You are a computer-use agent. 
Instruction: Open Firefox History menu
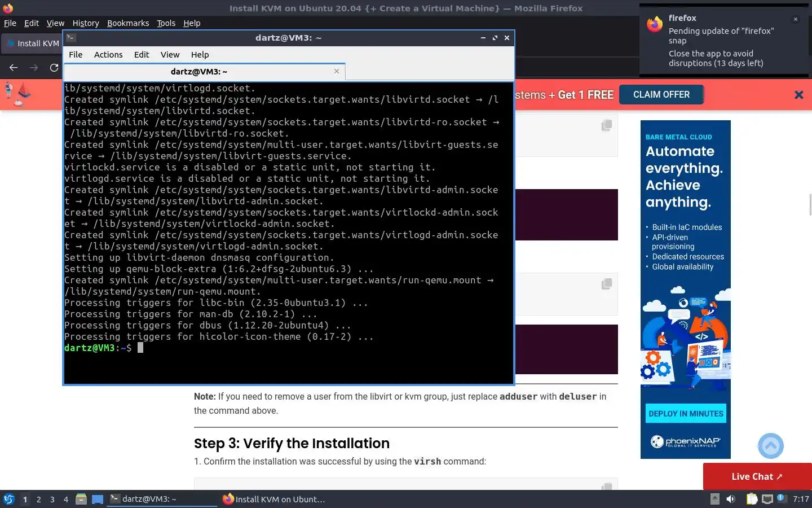(86, 23)
